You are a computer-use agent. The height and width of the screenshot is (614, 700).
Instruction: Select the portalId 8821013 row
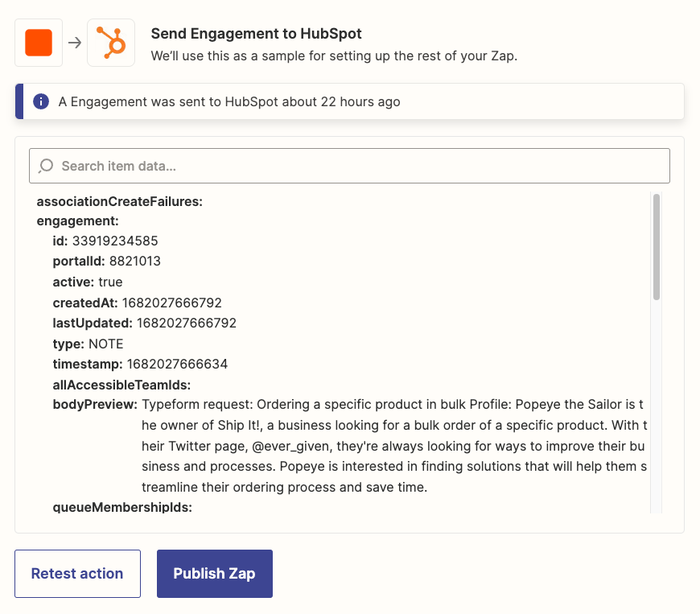coord(107,262)
